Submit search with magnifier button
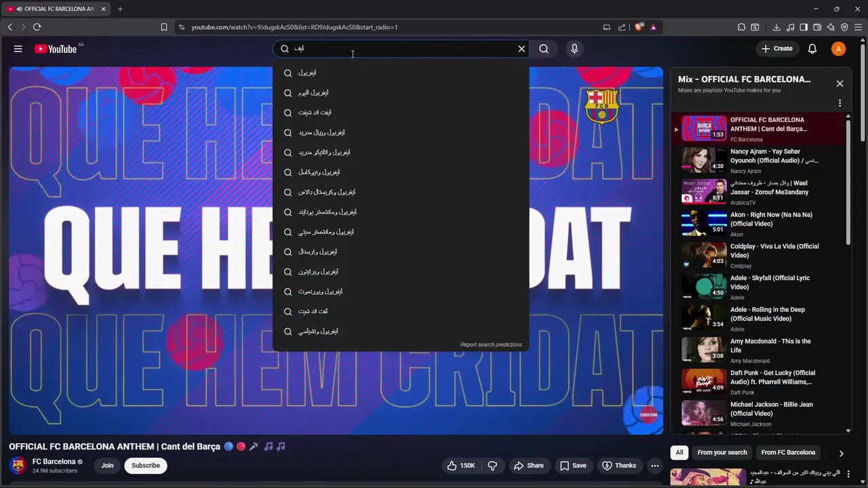Viewport: 868px width, 488px height. point(544,49)
